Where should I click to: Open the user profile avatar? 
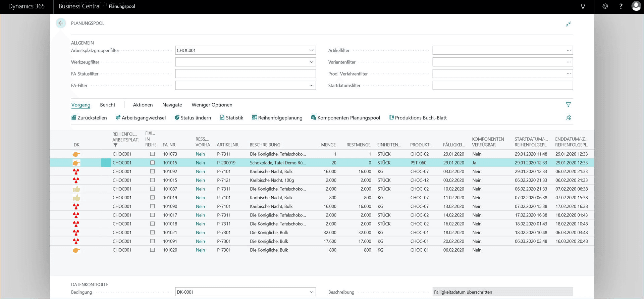point(636,6)
